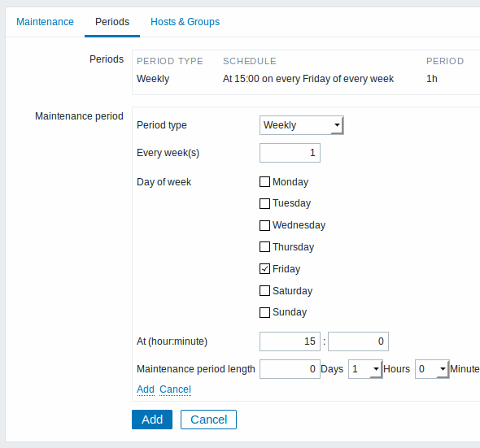Uncheck the Friday checkbox
480x448 pixels.
264,269
